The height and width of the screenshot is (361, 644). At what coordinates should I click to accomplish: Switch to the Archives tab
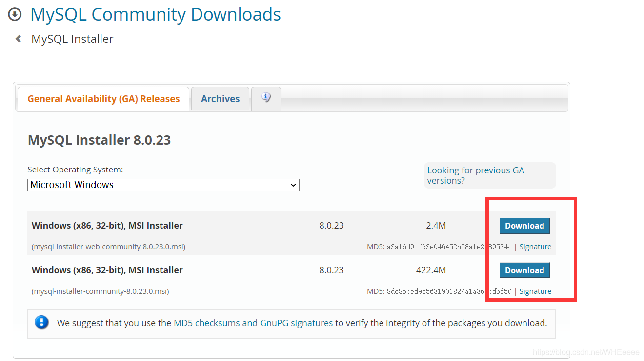tap(220, 99)
